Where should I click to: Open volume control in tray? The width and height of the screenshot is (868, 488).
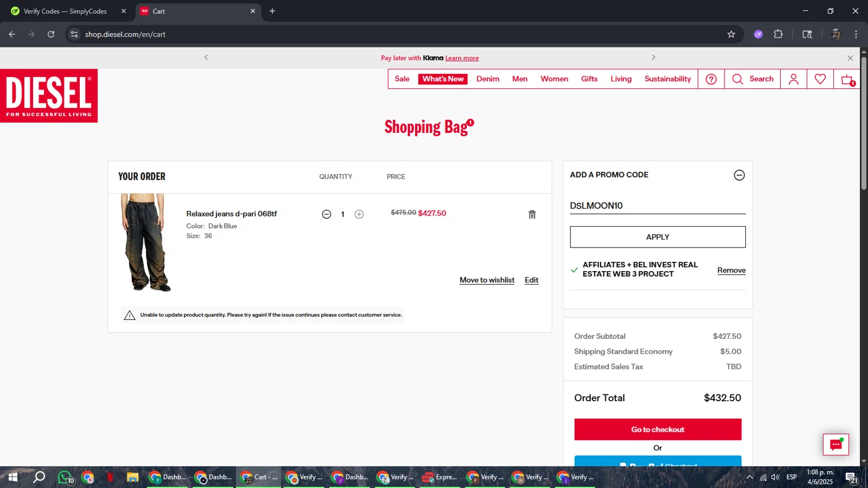click(x=775, y=477)
